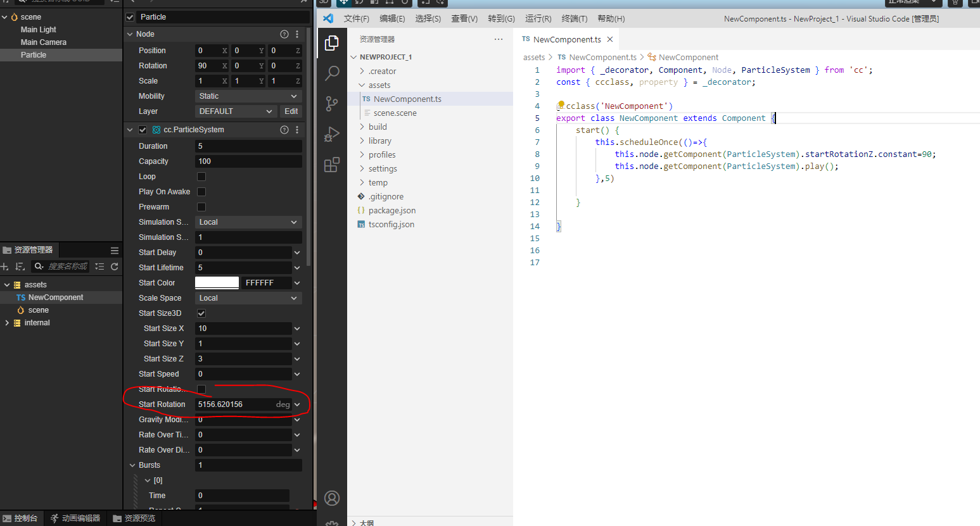Image resolution: width=980 pixels, height=526 pixels.
Task: Click the Edit button beside Layer
Action: pyautogui.click(x=291, y=111)
